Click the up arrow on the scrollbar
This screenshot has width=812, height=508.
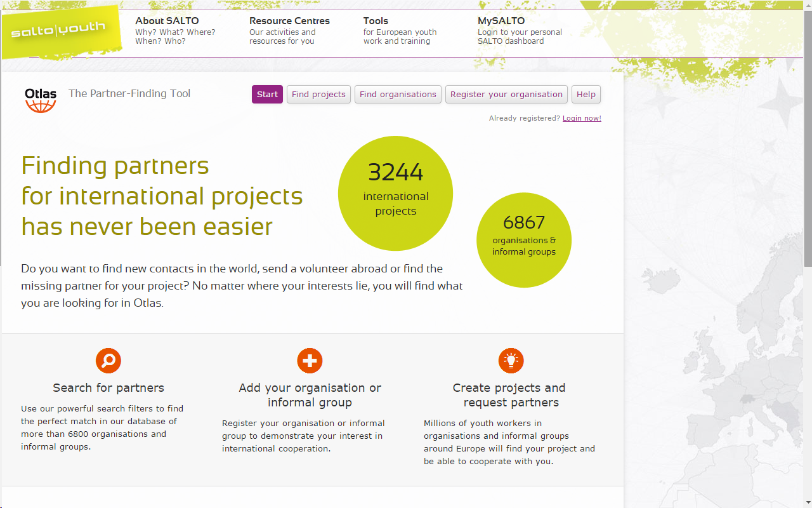tap(807, 5)
